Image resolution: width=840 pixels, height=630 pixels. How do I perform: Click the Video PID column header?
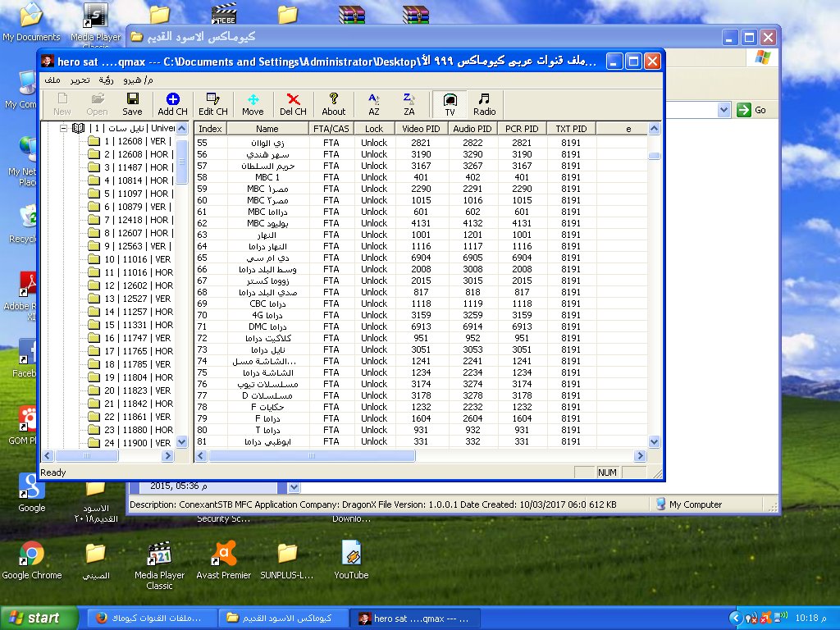tap(421, 129)
